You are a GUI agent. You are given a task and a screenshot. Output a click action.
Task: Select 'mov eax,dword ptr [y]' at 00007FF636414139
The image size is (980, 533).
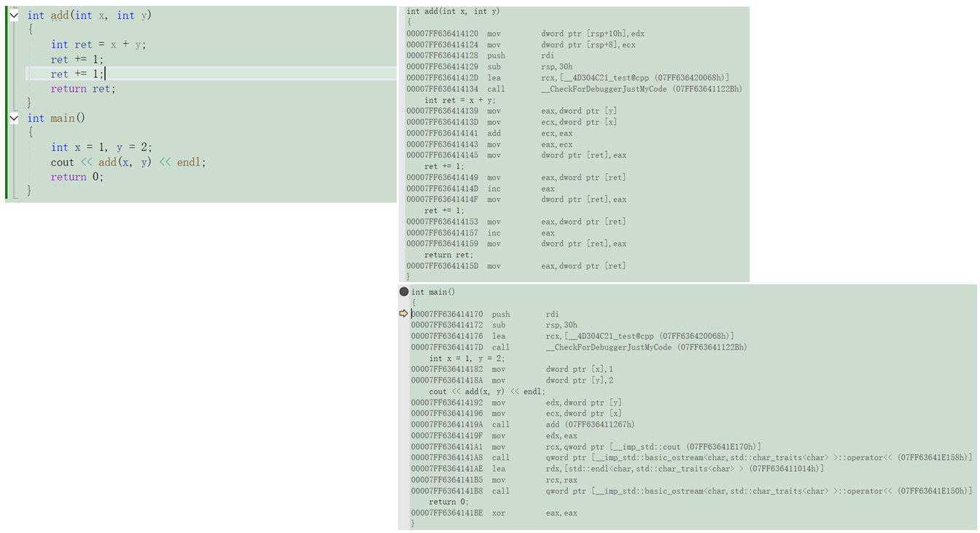pyautogui.click(x=511, y=111)
